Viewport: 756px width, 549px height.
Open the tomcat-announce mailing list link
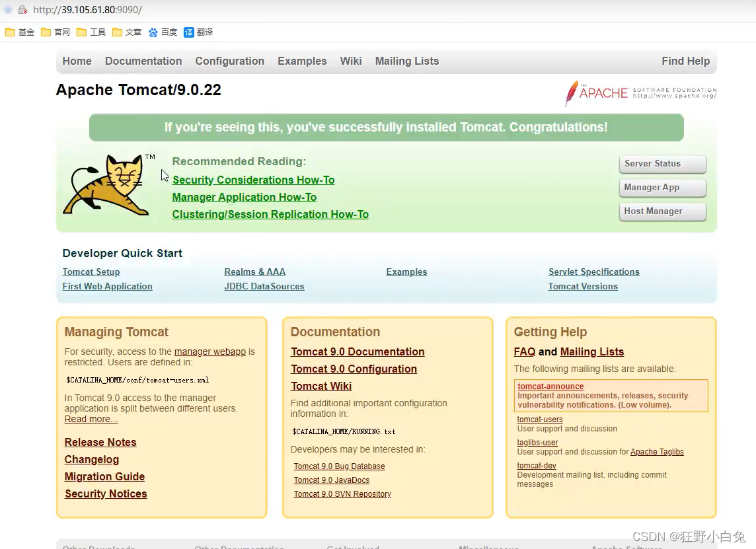[x=550, y=386]
